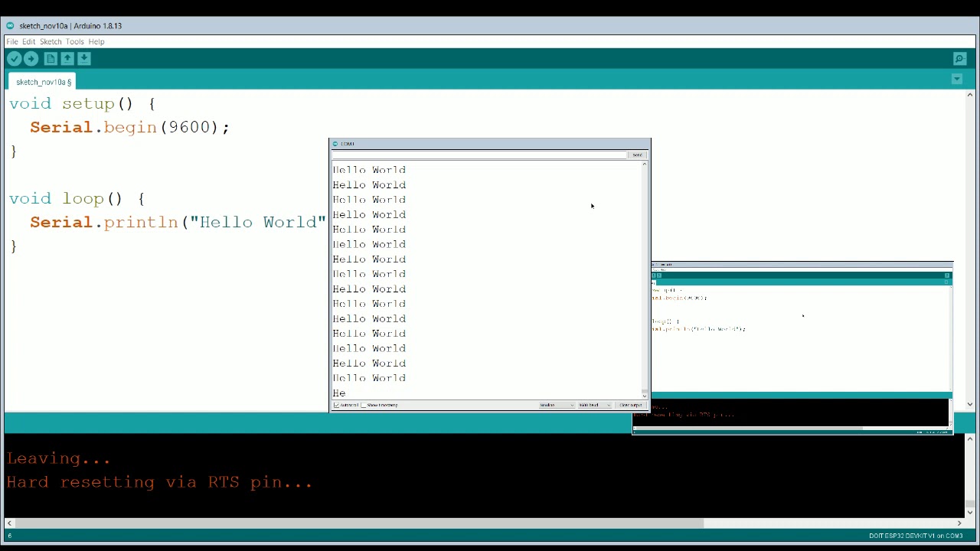Click editor vertical scrollbar up arrow
Screen dimensions: 980x551
tap(971, 95)
